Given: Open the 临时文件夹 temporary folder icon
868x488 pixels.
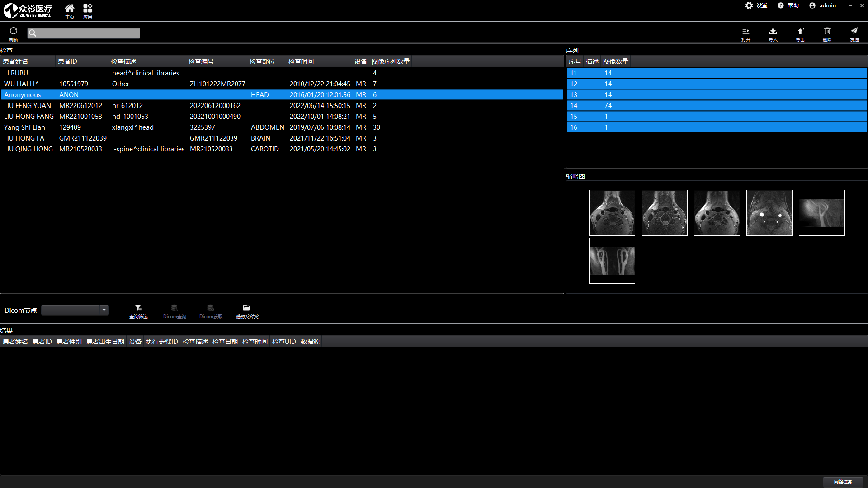Looking at the screenshot, I should click(247, 311).
